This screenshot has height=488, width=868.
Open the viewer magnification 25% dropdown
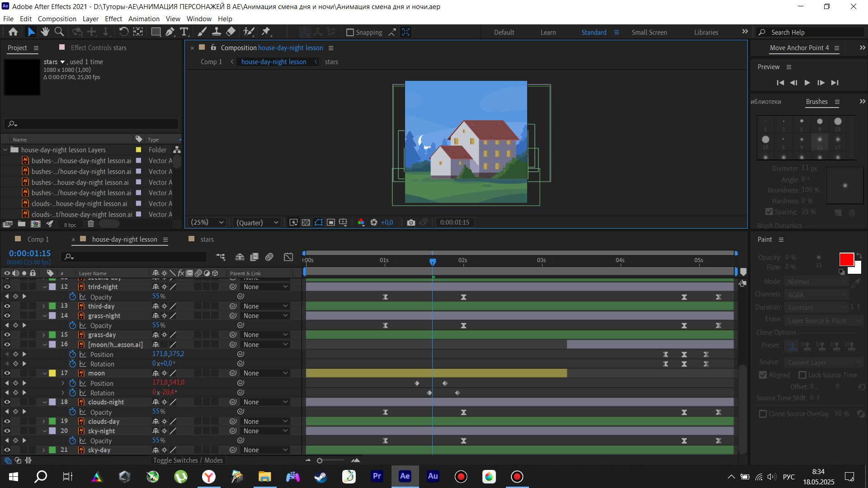point(208,222)
